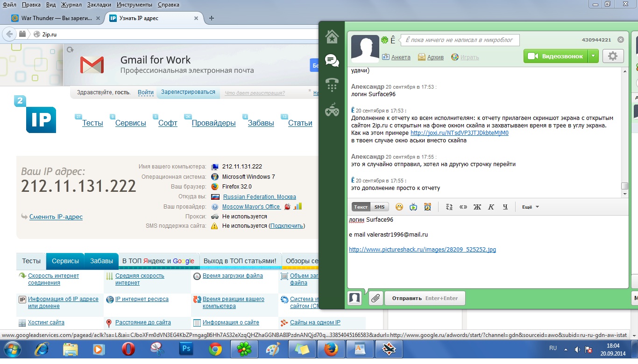Viewport: 638px width, 364px height.
Task: Click the contact avatar picture
Action: 365,49
